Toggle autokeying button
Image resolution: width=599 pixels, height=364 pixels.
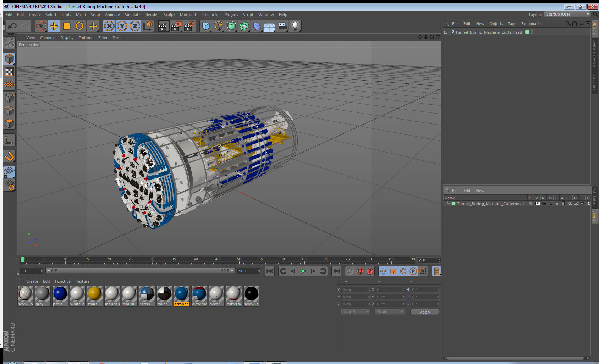pyautogui.click(x=360, y=271)
